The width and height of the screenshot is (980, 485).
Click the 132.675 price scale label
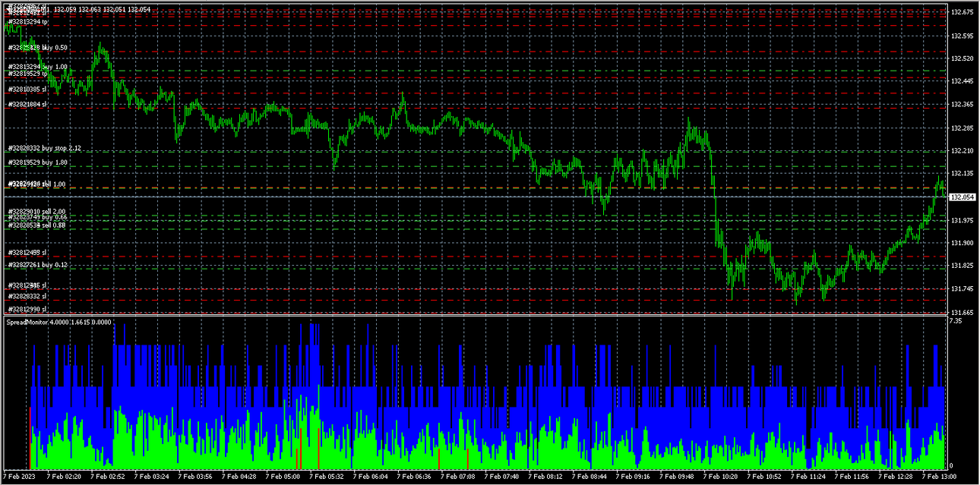click(x=963, y=12)
